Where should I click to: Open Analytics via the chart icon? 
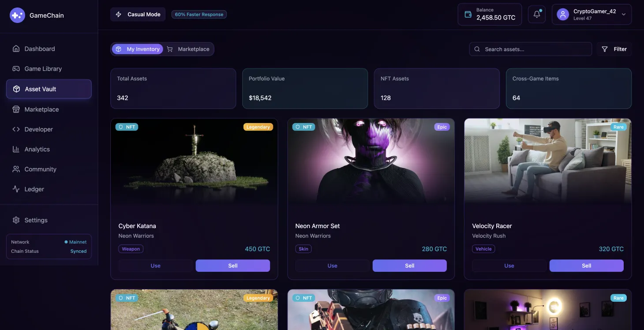(x=15, y=149)
